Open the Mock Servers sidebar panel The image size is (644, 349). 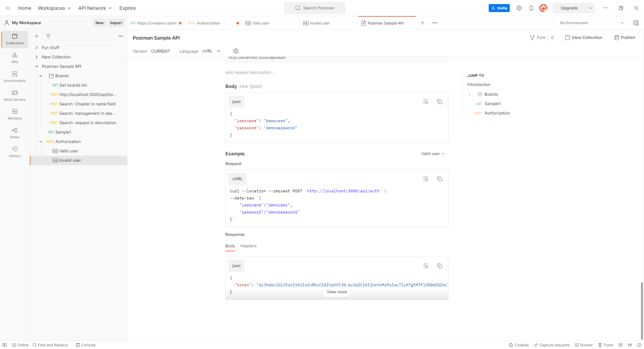point(15,96)
